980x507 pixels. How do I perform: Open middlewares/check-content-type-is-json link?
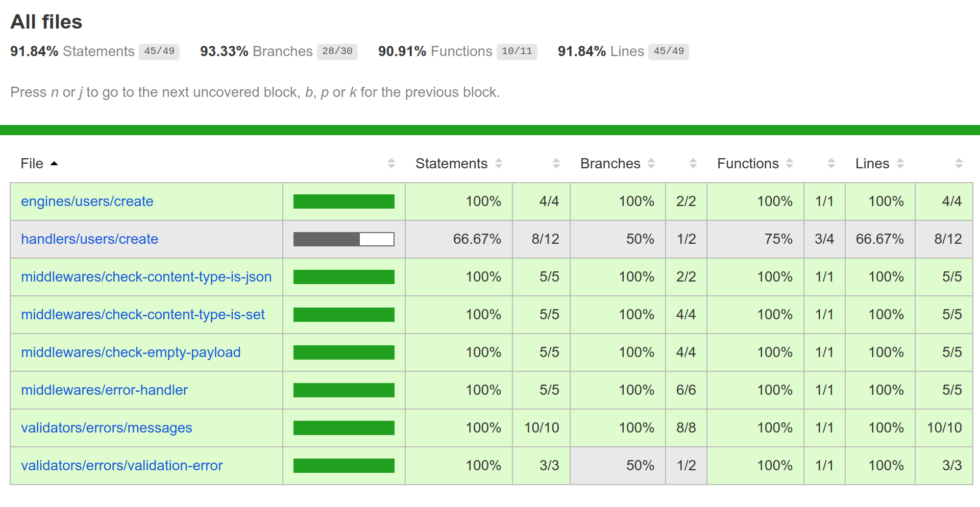coord(146,277)
